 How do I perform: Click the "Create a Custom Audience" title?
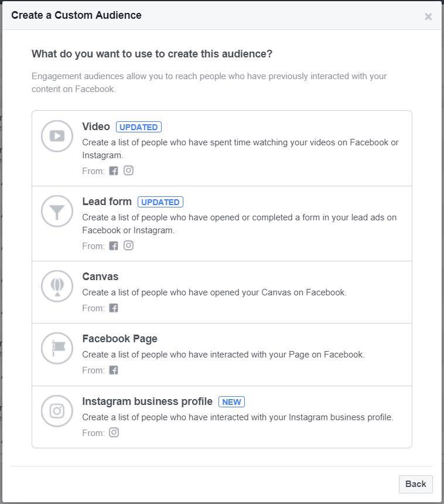77,15
